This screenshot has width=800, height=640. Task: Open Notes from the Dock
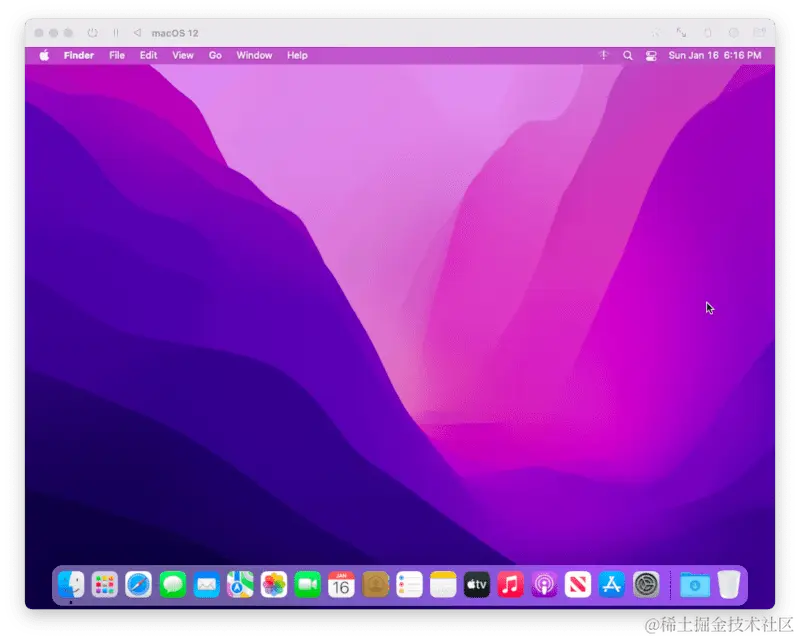tap(443, 584)
